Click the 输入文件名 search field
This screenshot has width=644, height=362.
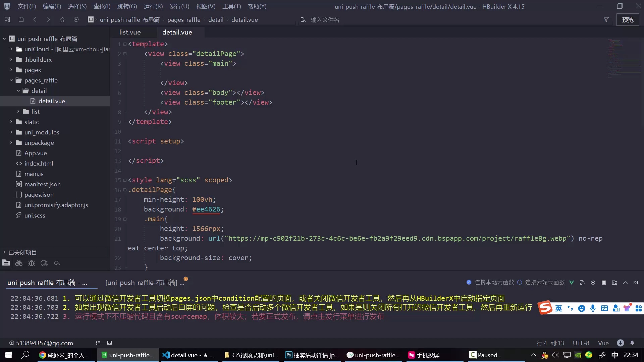[x=325, y=20]
